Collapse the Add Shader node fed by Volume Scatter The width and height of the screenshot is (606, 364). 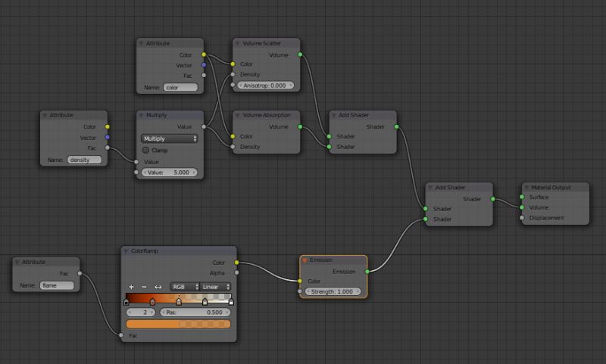pos(333,115)
